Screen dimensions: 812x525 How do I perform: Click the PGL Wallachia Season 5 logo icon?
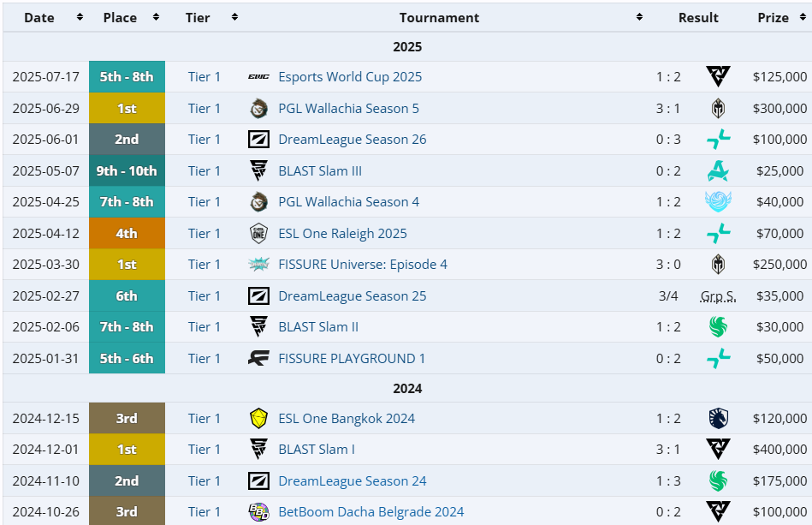pos(258,109)
